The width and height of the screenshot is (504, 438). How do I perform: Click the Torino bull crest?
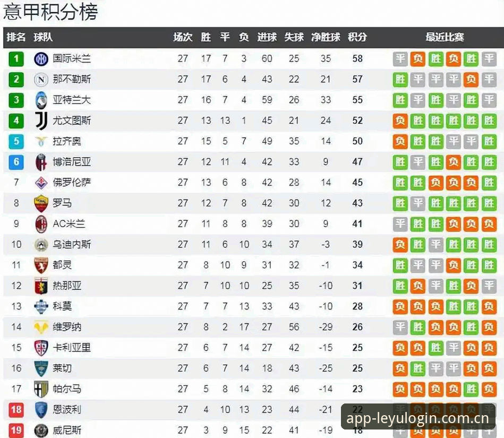point(41,265)
